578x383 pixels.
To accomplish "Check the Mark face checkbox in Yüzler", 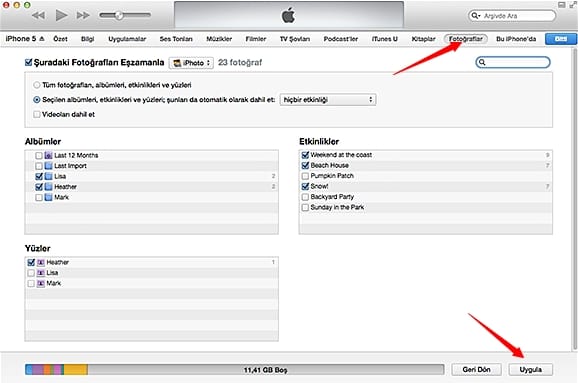I will pyautogui.click(x=31, y=283).
